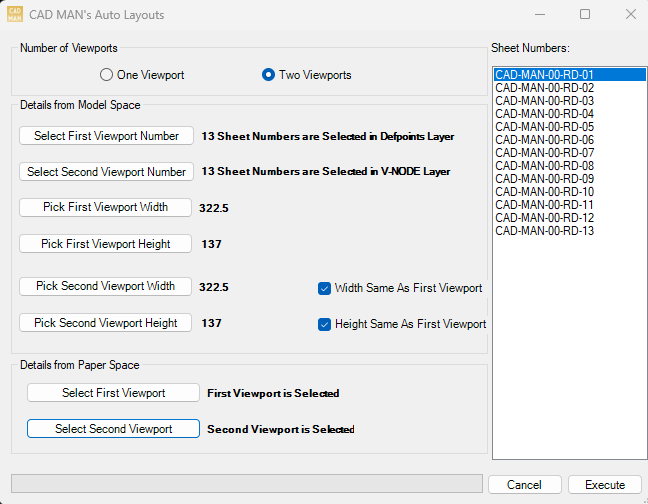648x504 pixels.
Task: Choose sheet CAD-MAN-00-RD-05 from list
Action: click(545, 127)
